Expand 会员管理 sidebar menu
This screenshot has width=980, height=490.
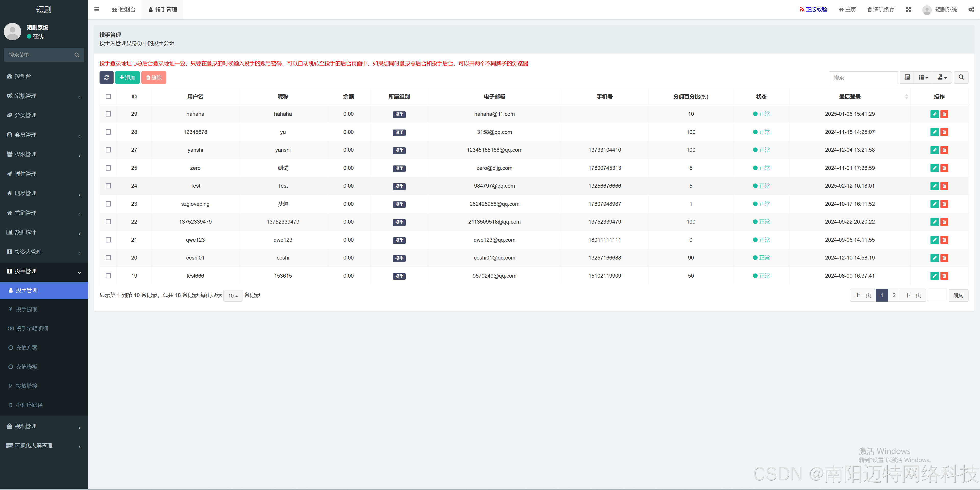[44, 135]
